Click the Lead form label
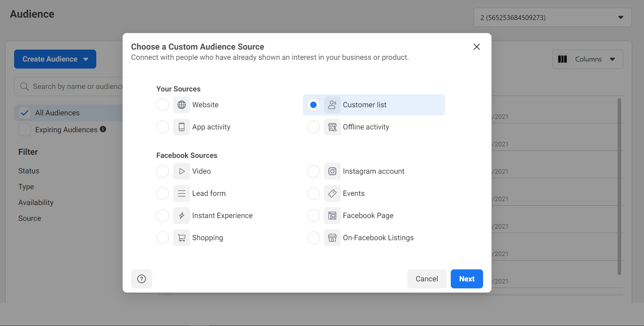 click(x=209, y=193)
